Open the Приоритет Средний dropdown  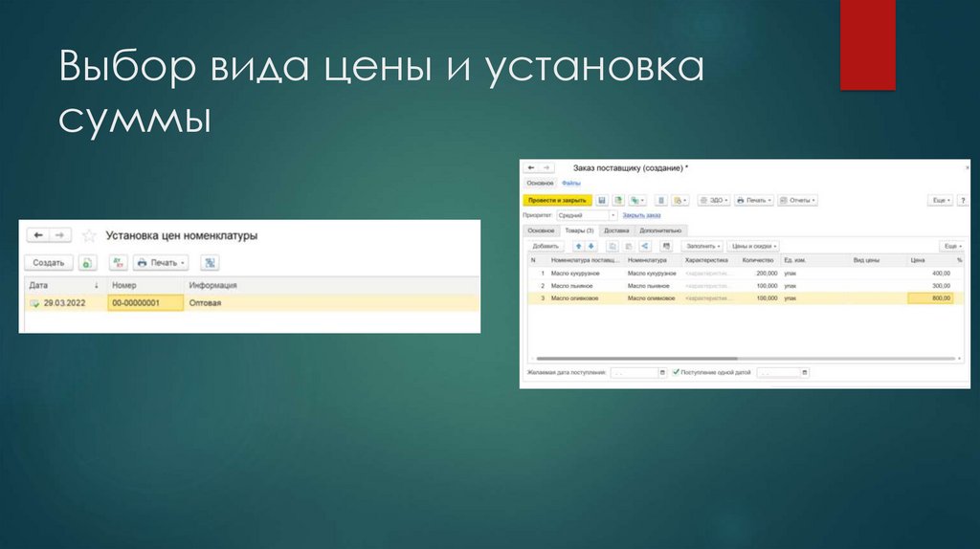point(612,215)
